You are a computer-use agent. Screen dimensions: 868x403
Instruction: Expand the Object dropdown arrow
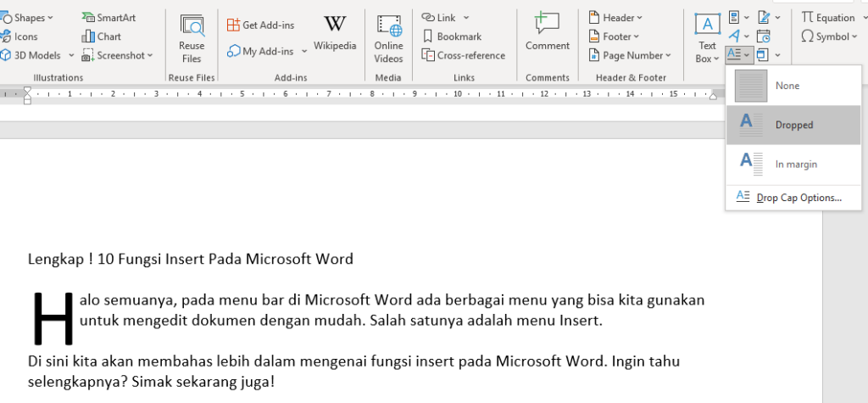point(778,55)
